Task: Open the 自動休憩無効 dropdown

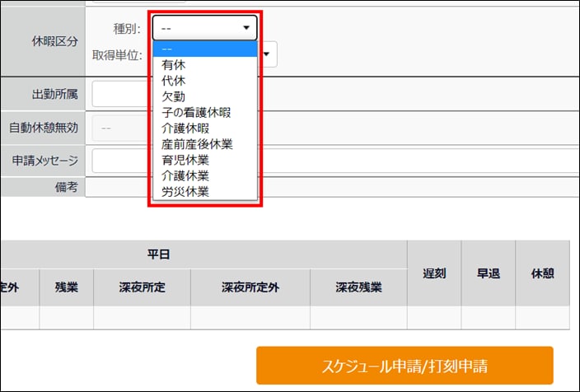Action: click(x=120, y=128)
